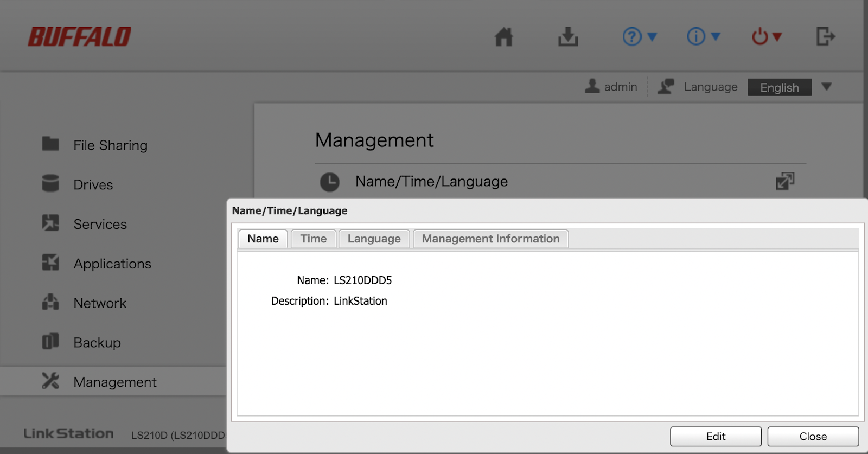Switch to the Language tab
The image size is (868, 454).
[x=374, y=239]
